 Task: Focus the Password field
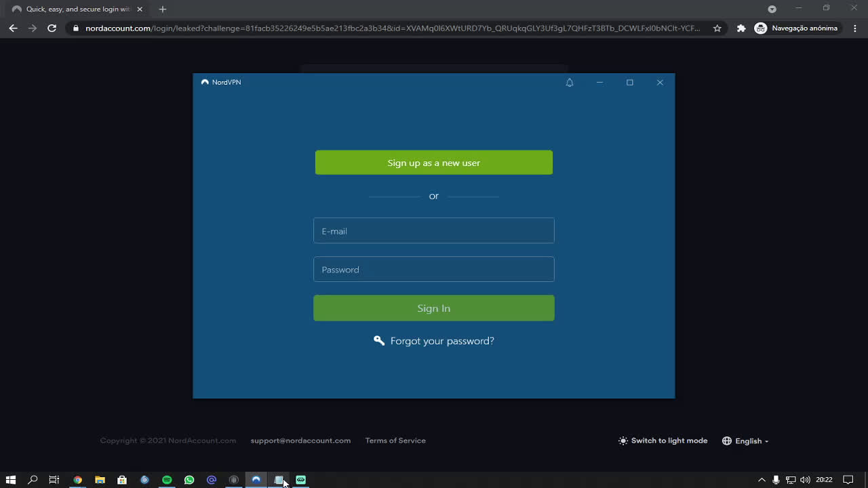(434, 269)
